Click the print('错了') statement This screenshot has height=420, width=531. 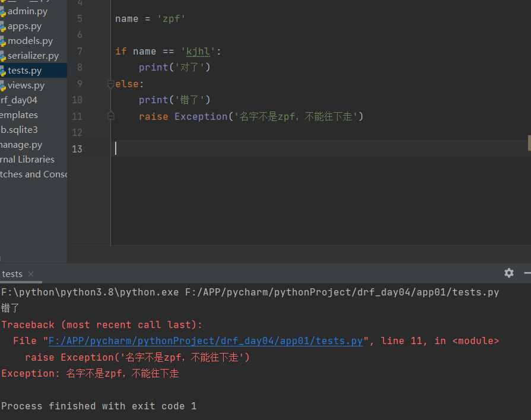(174, 100)
